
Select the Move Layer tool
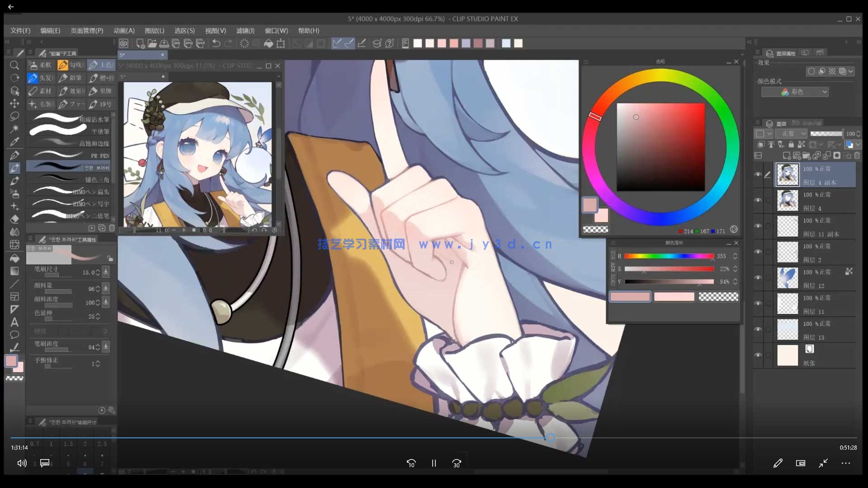click(x=14, y=103)
